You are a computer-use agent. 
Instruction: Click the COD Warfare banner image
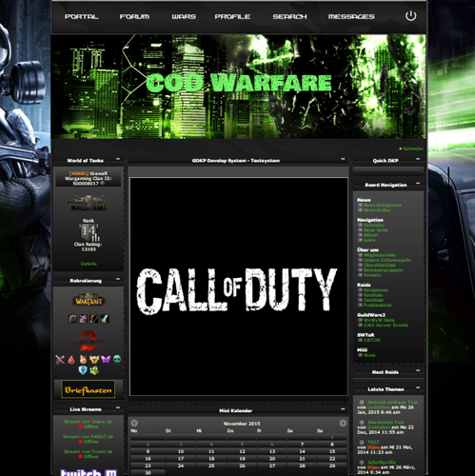(x=239, y=87)
